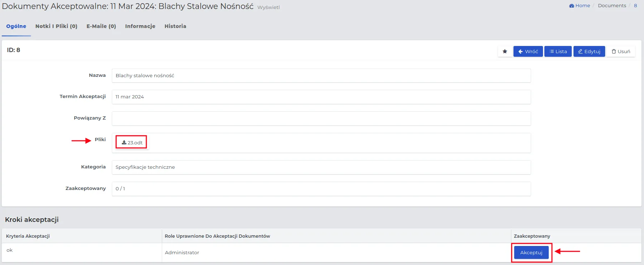Screen dimensions: 644x265
Task: Download the 23.odt file
Action: coord(132,143)
